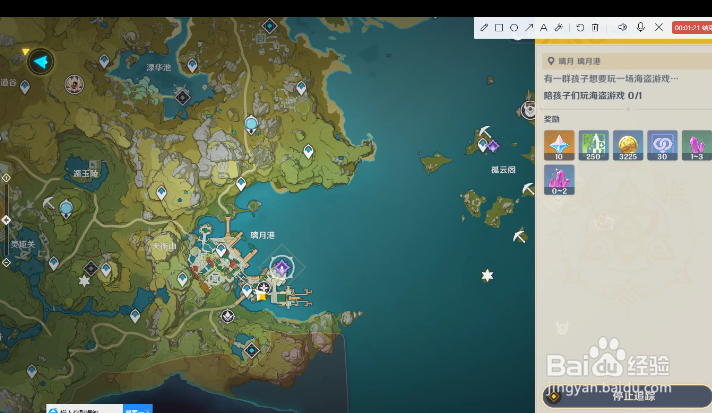
Task: Click the 璃月 璃月港 location header
Action: click(579, 61)
